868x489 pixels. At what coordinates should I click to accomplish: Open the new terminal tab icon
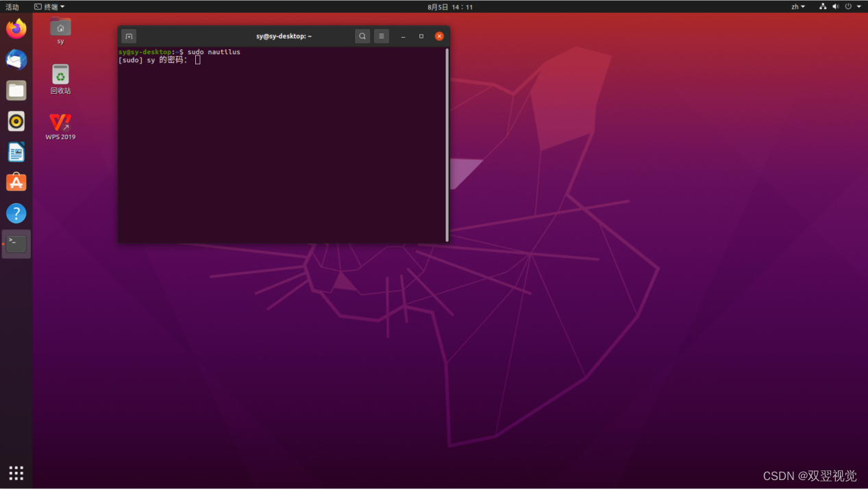click(129, 36)
